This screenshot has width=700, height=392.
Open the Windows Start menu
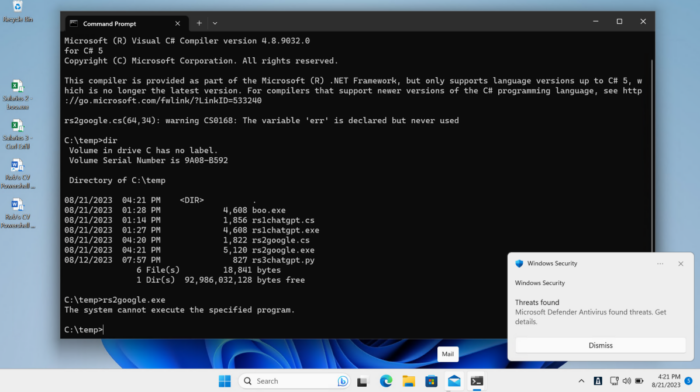point(225,381)
